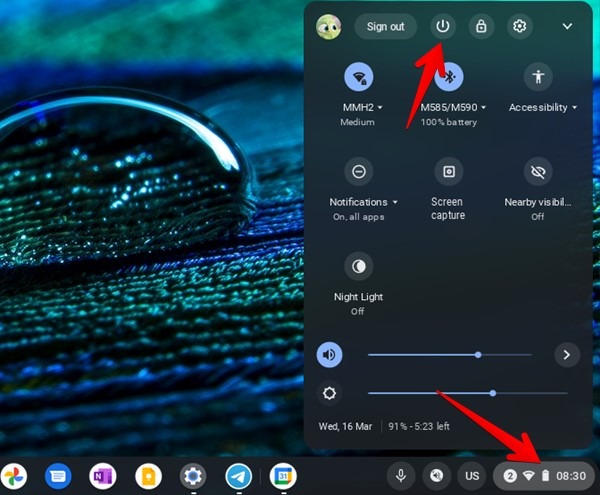600x495 pixels.
Task: Click the battery icon in status tray
Action: [545, 476]
